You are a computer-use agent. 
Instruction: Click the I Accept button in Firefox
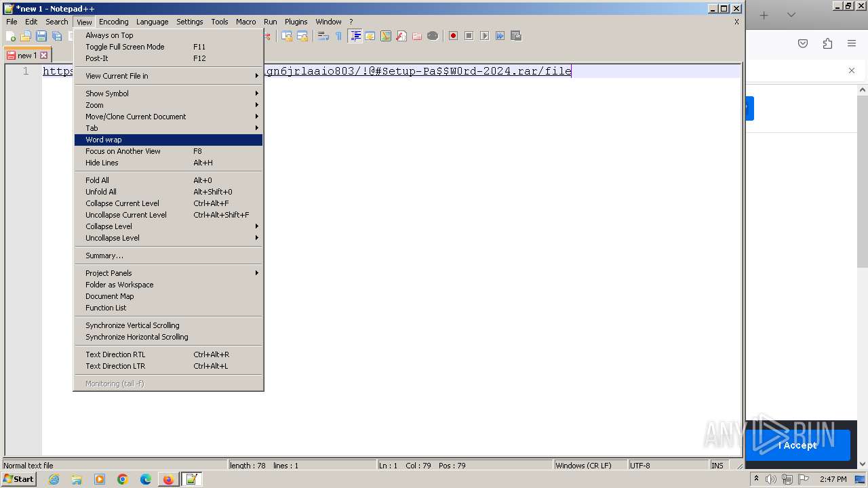[x=797, y=445]
